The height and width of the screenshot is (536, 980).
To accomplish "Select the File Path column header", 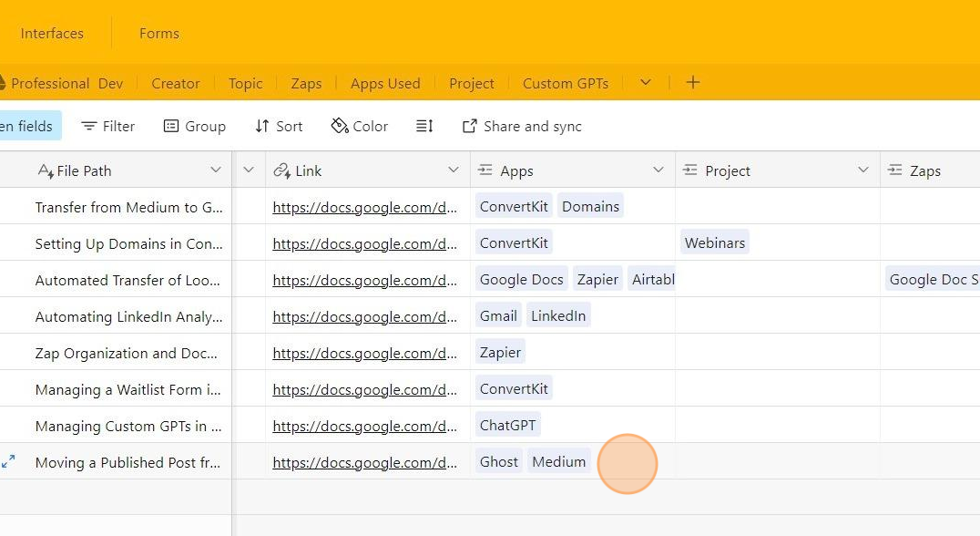I will coord(116,170).
